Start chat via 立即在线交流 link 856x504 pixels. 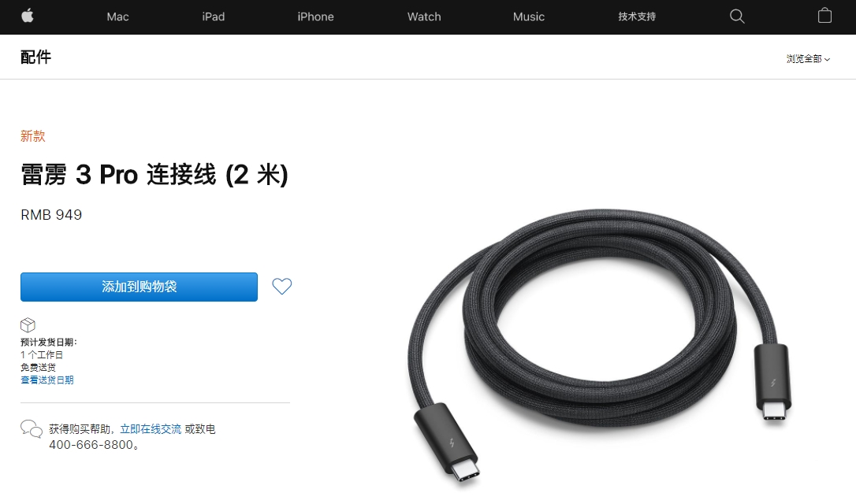[x=151, y=429]
